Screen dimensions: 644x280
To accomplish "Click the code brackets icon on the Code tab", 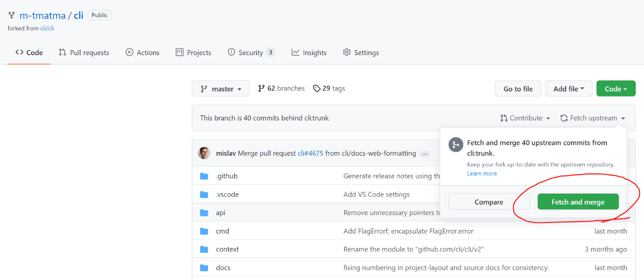I will 19,52.
